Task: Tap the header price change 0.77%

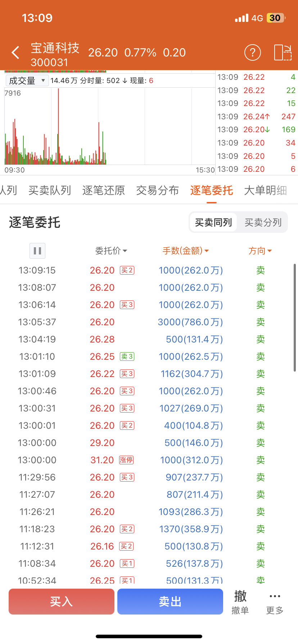Action: [x=140, y=52]
